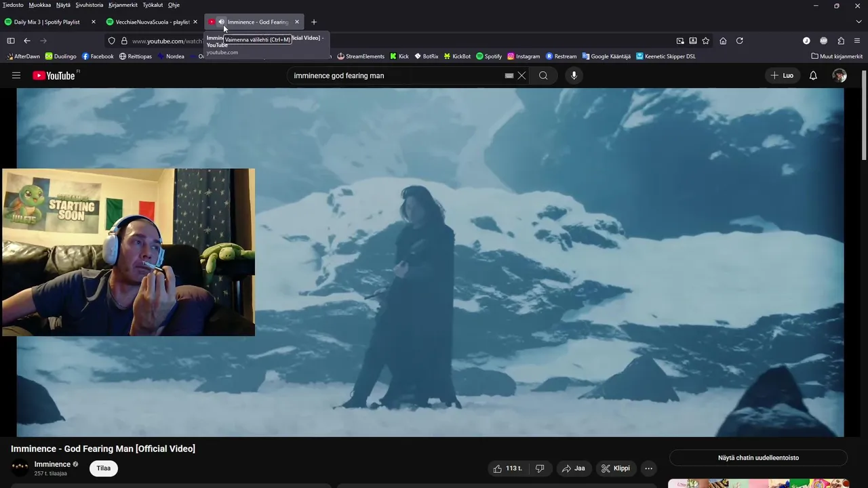The height and width of the screenshot is (488, 868).
Task: Click the Luo create button
Action: pos(782,75)
